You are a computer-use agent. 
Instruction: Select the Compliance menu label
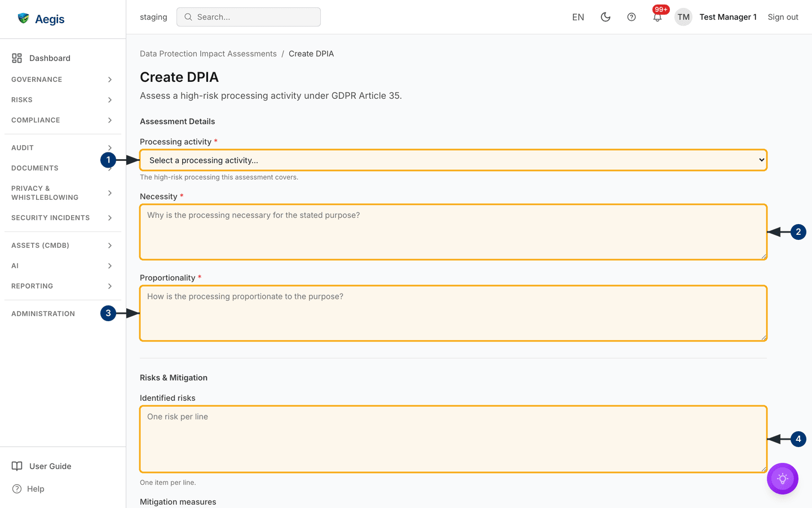tap(36, 120)
